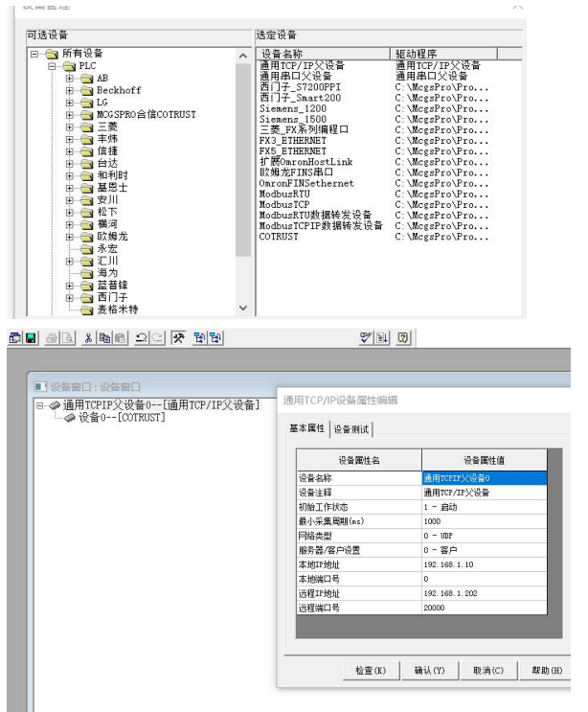Collapse the 所有设备 root node

34,54
